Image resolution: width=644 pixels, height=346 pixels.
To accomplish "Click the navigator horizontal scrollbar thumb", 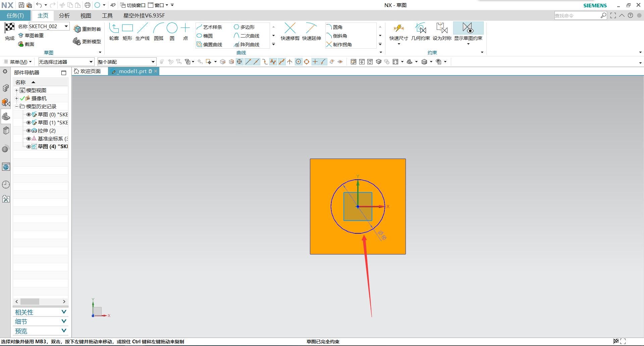I will click(30, 301).
